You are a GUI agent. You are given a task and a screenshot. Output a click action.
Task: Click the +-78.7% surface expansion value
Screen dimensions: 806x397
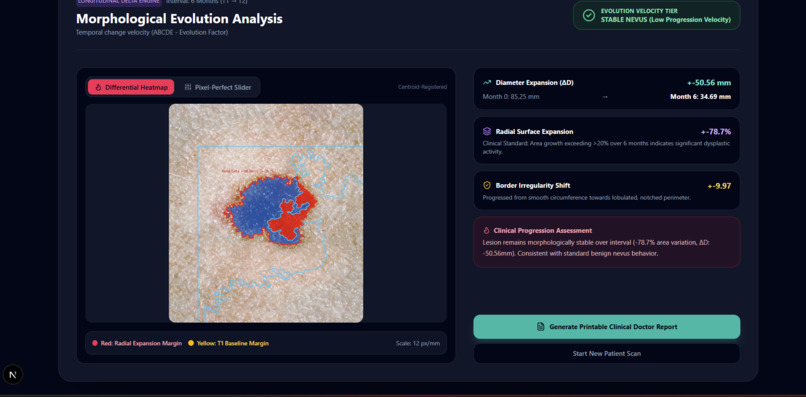coord(716,132)
